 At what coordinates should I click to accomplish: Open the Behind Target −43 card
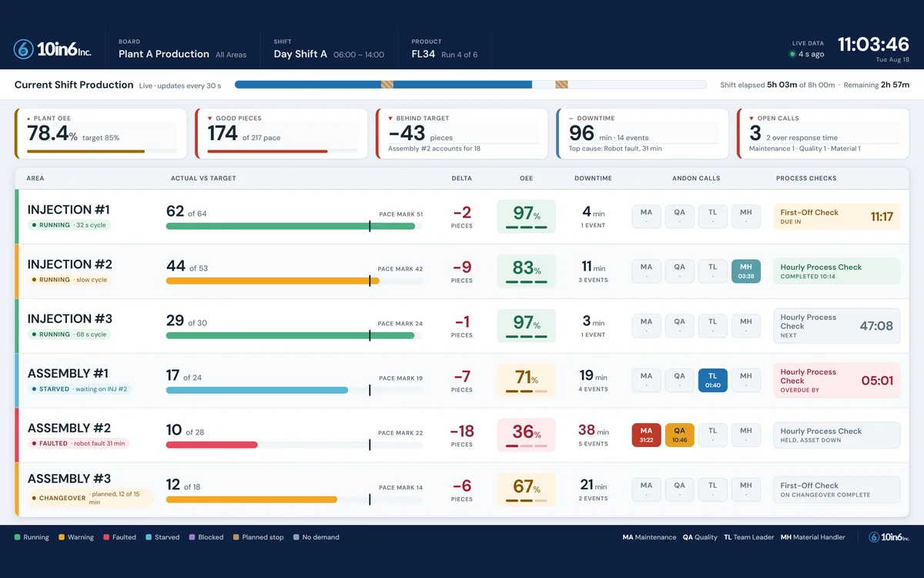(x=461, y=134)
